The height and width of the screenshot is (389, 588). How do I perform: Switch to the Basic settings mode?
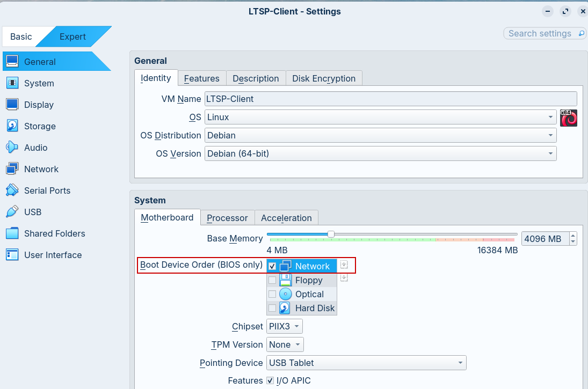tap(21, 36)
